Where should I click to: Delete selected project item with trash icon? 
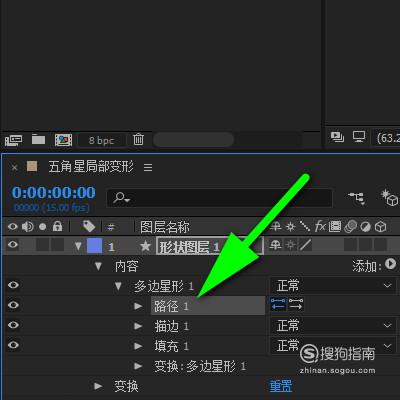[138, 139]
